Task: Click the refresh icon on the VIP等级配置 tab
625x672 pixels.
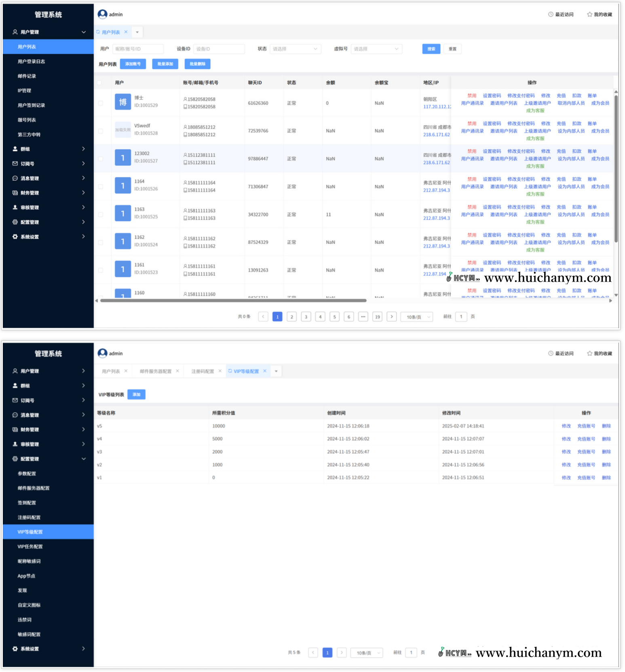Action: pos(230,371)
